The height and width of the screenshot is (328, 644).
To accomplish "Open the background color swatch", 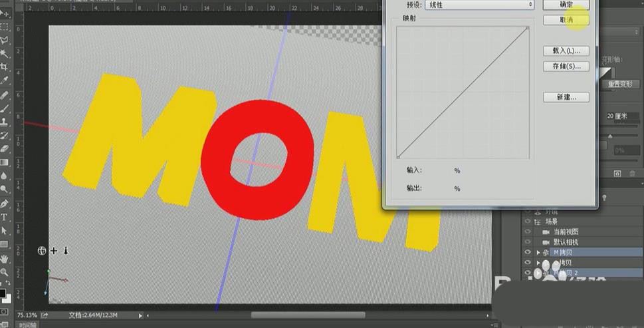I will [x=7, y=299].
